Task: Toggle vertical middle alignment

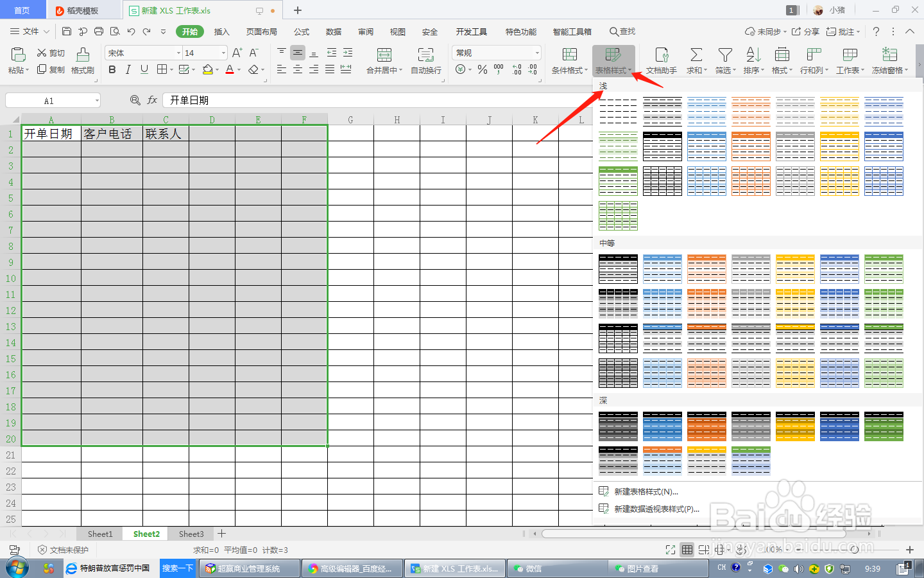Action: (x=298, y=53)
